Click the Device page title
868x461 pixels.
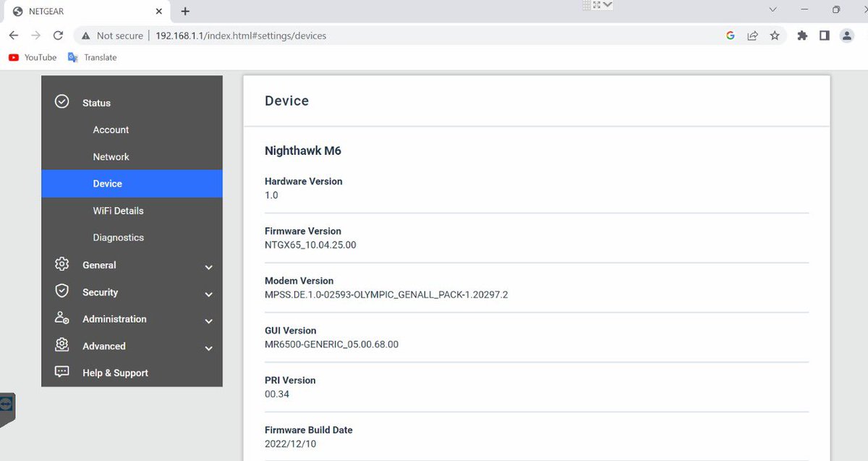[x=286, y=101]
